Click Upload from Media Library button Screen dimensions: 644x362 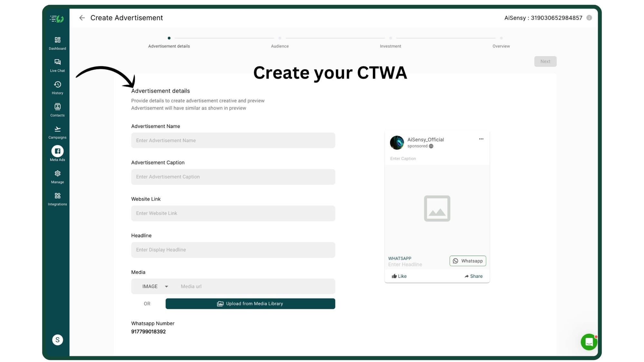(x=250, y=303)
